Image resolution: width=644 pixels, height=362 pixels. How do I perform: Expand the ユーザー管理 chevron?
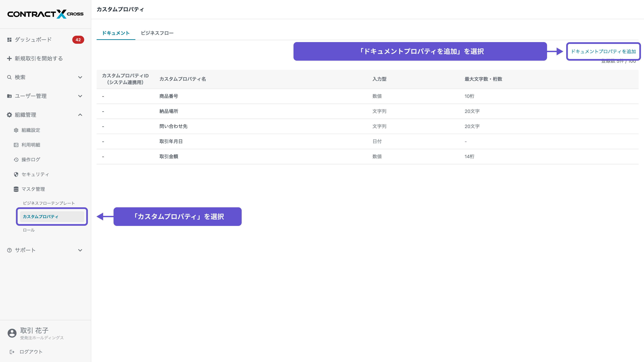(80, 96)
